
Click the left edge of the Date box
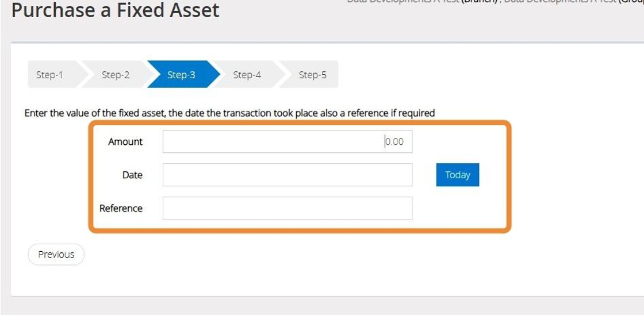click(168, 175)
